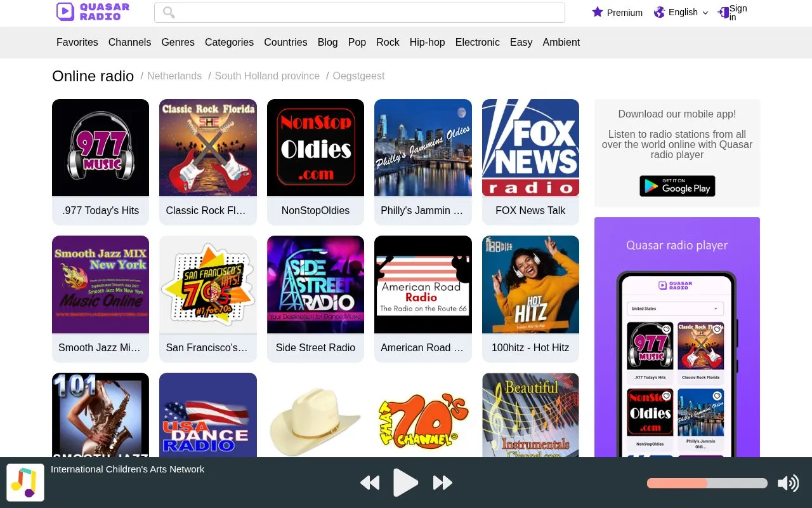The width and height of the screenshot is (812, 508).
Task: Open the .977 Today's Hits station logo
Action: pos(100,147)
